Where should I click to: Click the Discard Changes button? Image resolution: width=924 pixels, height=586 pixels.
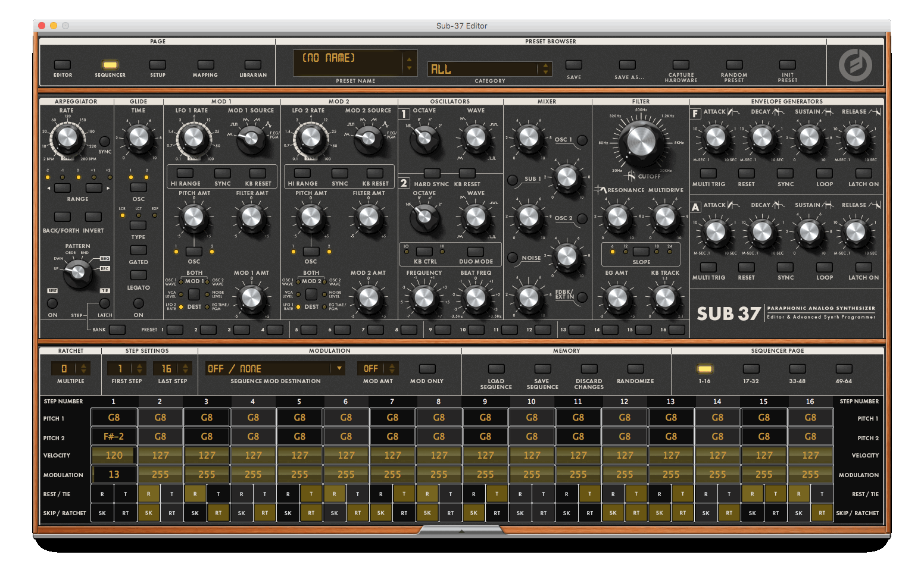point(589,369)
